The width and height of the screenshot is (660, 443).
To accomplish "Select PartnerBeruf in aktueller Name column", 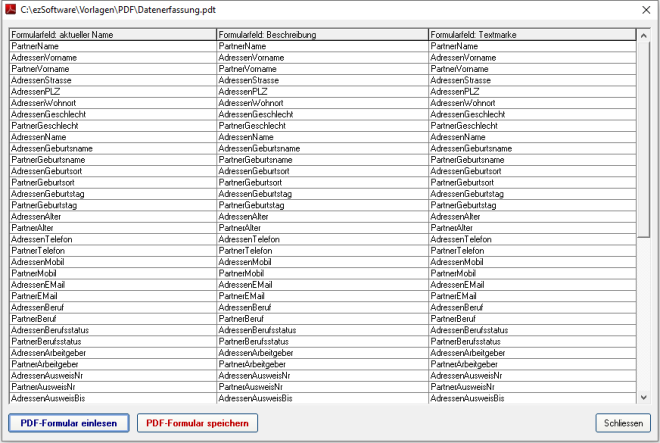I will coord(113,319).
